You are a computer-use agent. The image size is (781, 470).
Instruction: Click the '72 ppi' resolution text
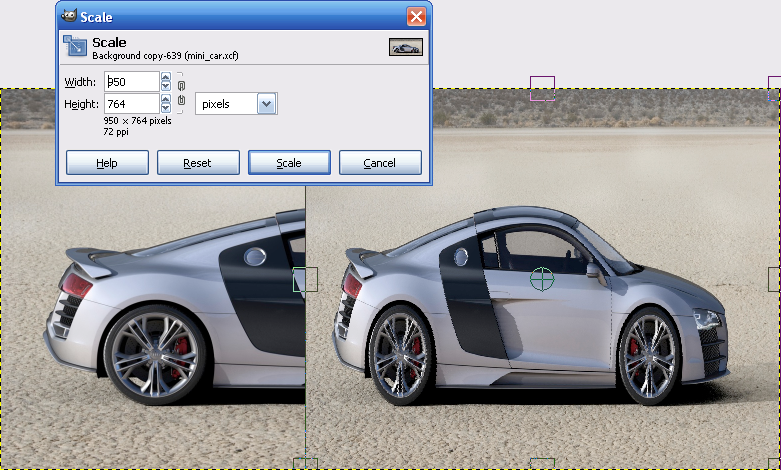click(116, 132)
